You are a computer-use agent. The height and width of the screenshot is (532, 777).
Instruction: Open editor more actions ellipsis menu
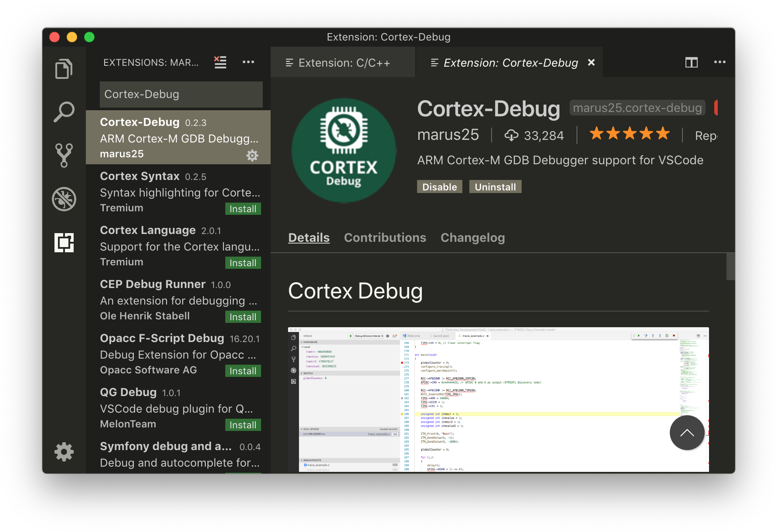point(719,62)
